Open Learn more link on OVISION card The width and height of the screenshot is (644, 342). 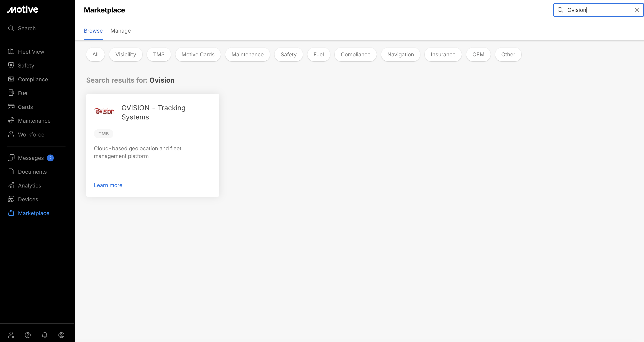108,185
